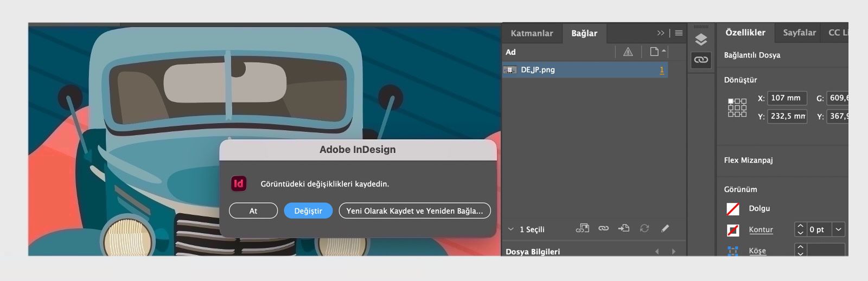Viewport: 868px width, 281px height.
Task: Click the Değiştir button in the dialog
Action: pos(308,211)
